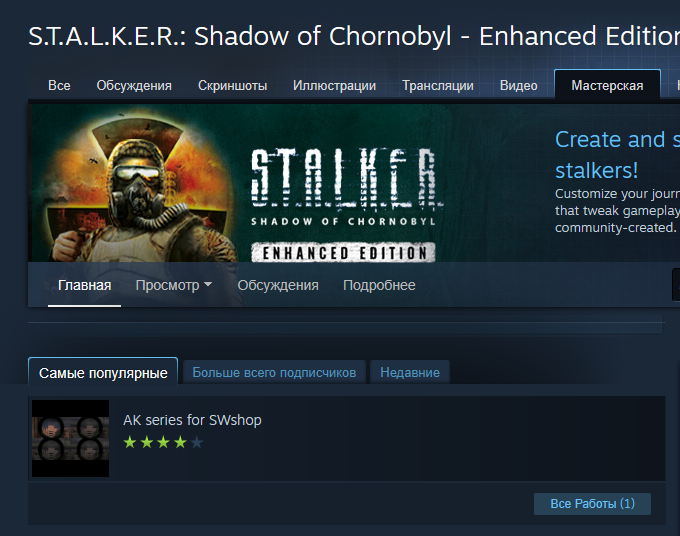Click the S.T.A.L.K.E.R. Enhanced Edition banner logo

click(343, 204)
